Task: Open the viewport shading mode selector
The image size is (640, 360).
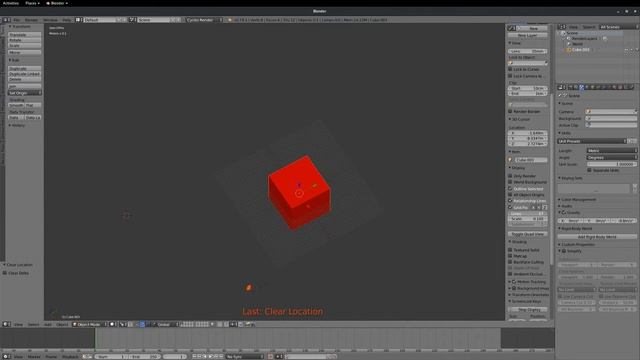Action: click(x=113, y=324)
